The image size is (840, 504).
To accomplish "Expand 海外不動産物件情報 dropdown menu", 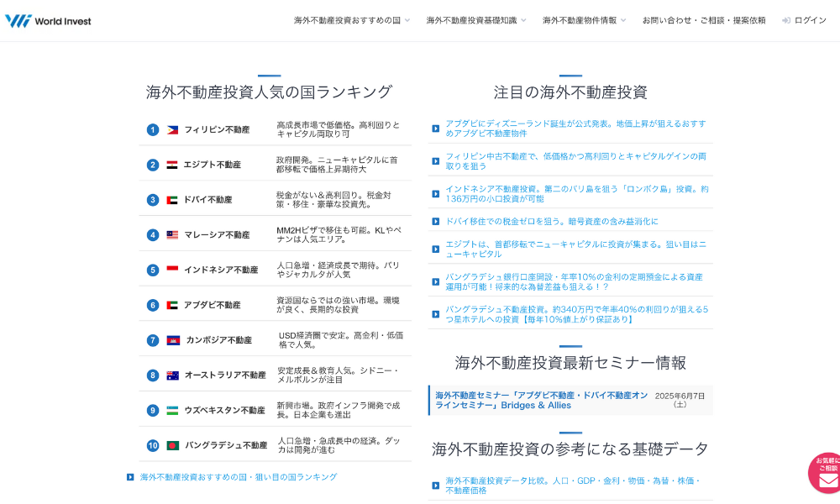I will [x=584, y=20].
